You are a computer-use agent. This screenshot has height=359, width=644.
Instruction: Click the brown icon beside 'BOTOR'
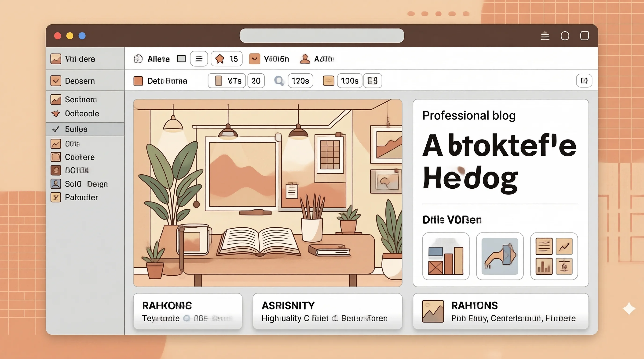click(55, 170)
